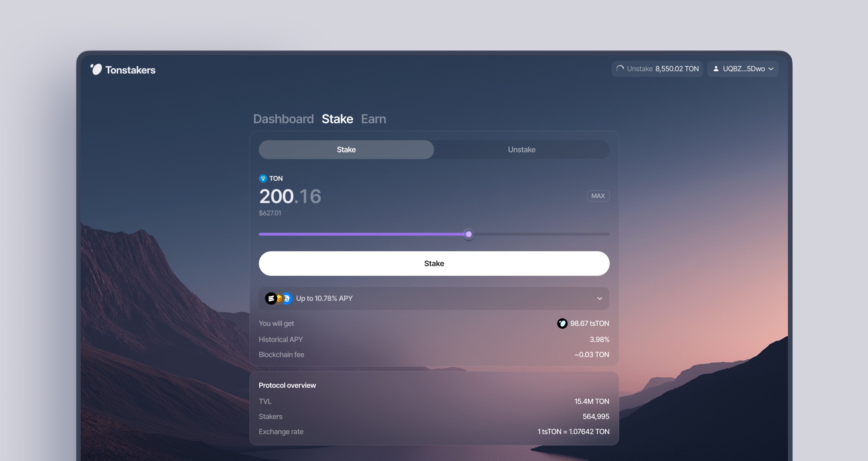Open the Dashboard tab
868x461 pixels.
click(283, 119)
